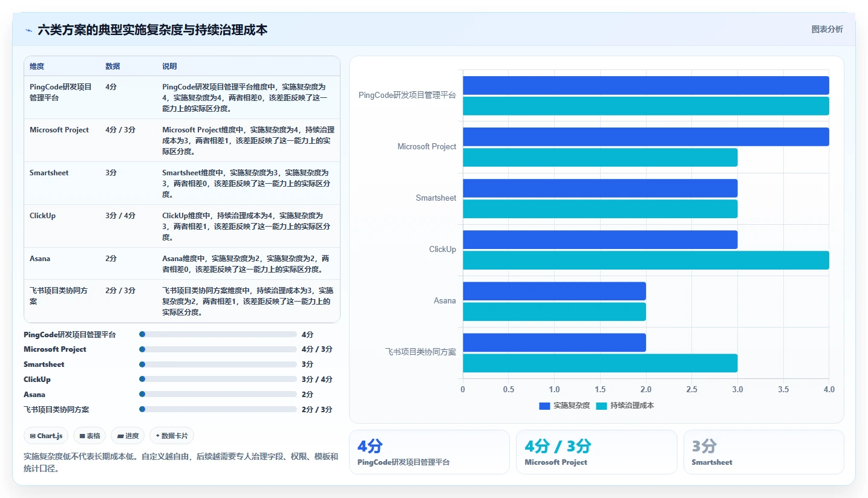Click the Microsoft Project progress bar
The width and height of the screenshot is (868, 498).
(x=218, y=349)
